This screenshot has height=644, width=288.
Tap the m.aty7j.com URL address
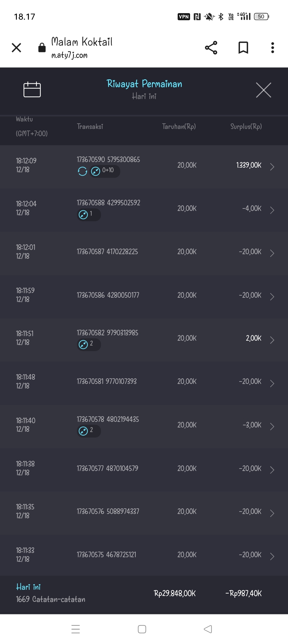pyautogui.click(x=69, y=55)
